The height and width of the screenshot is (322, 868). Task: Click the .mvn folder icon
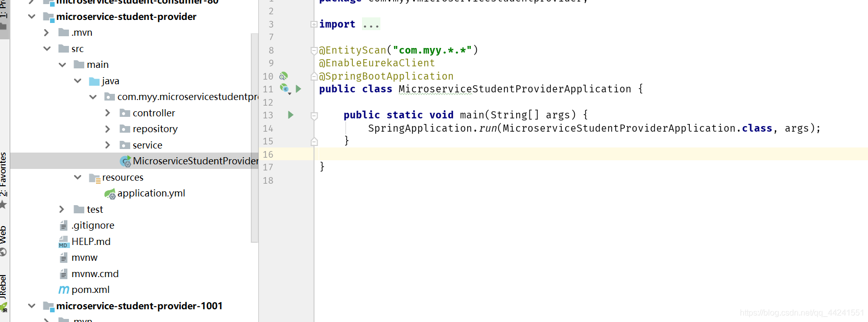(x=63, y=32)
